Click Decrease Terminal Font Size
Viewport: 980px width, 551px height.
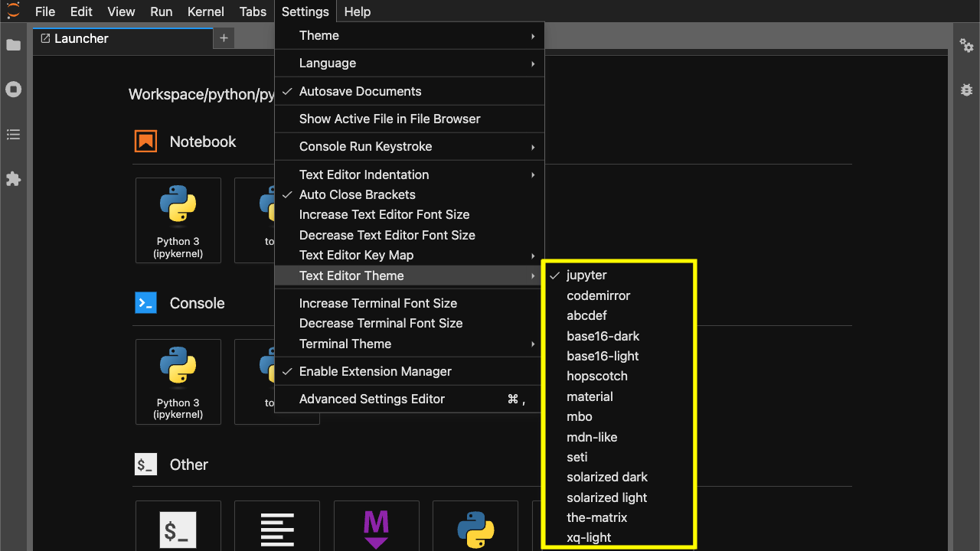pyautogui.click(x=410, y=323)
